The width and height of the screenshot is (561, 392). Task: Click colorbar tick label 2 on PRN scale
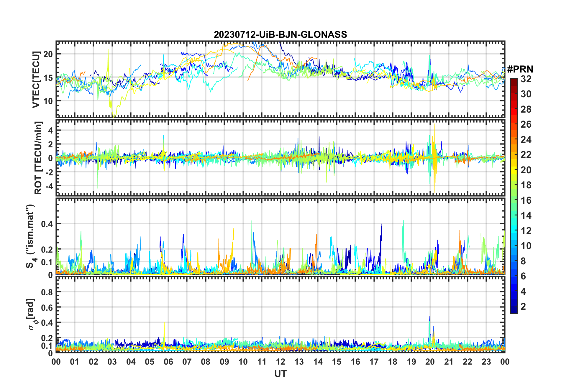(x=523, y=307)
